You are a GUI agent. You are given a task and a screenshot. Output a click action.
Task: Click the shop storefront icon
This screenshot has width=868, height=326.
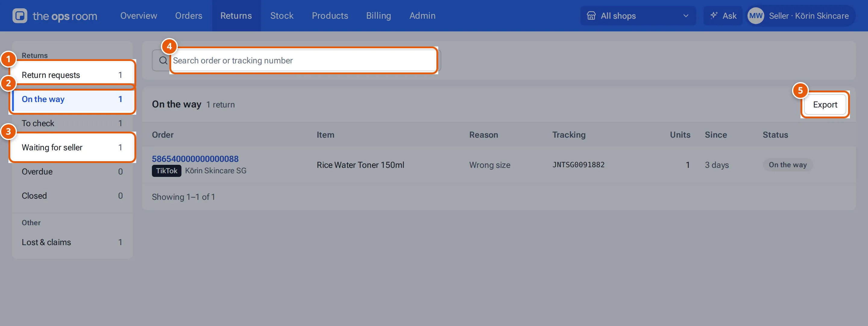591,15
